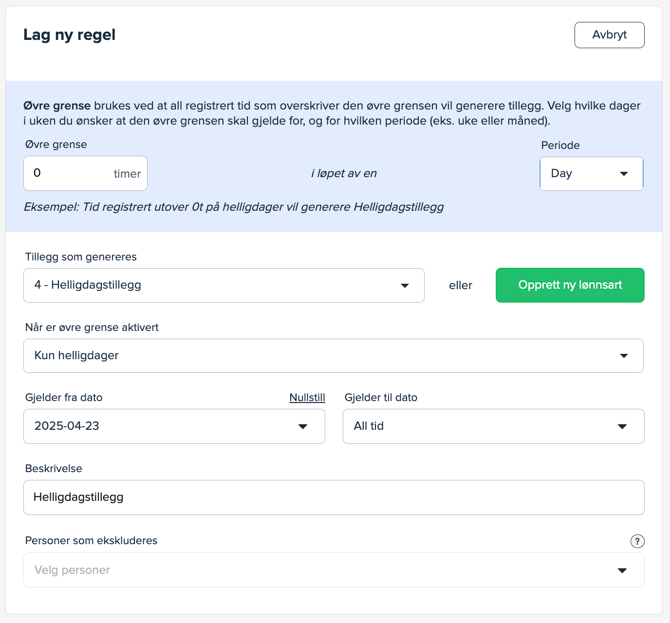The image size is (670, 623).
Task: Expand the Kun helligdager selection
Action: coord(332,356)
